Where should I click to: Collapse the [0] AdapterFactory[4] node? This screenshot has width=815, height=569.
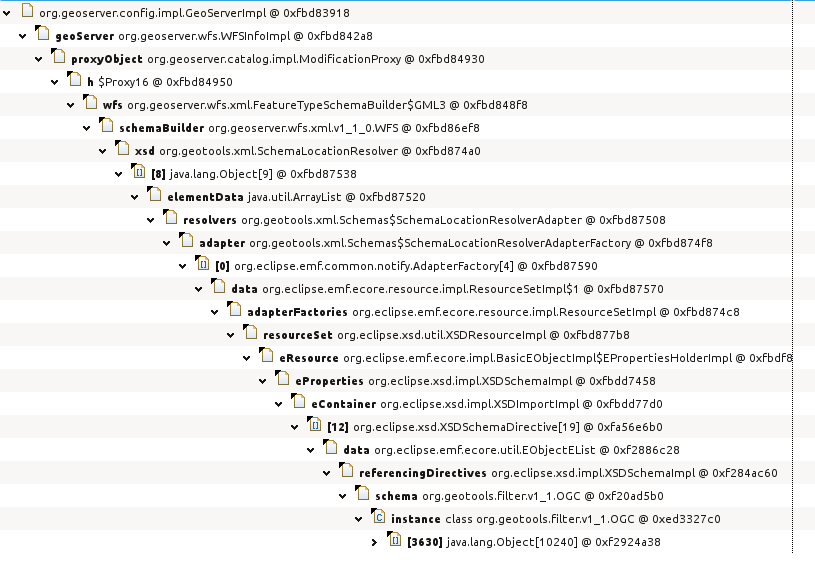coord(183,266)
